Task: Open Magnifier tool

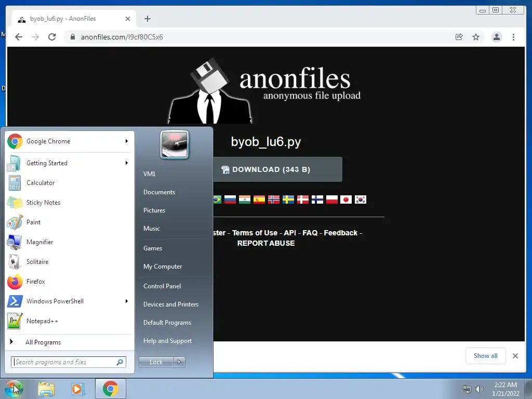Action: (x=70, y=242)
